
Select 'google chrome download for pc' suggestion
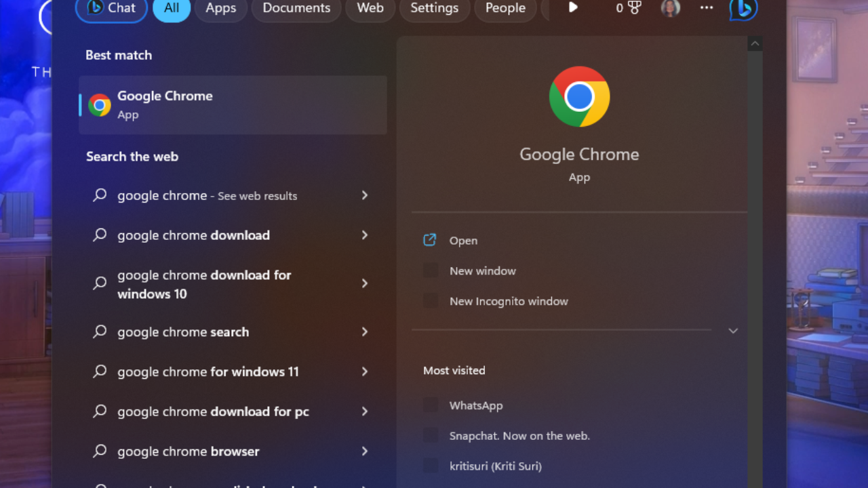point(233,411)
